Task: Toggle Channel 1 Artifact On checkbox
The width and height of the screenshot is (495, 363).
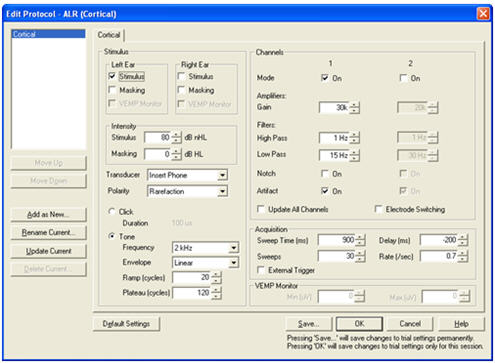Action: (x=325, y=191)
